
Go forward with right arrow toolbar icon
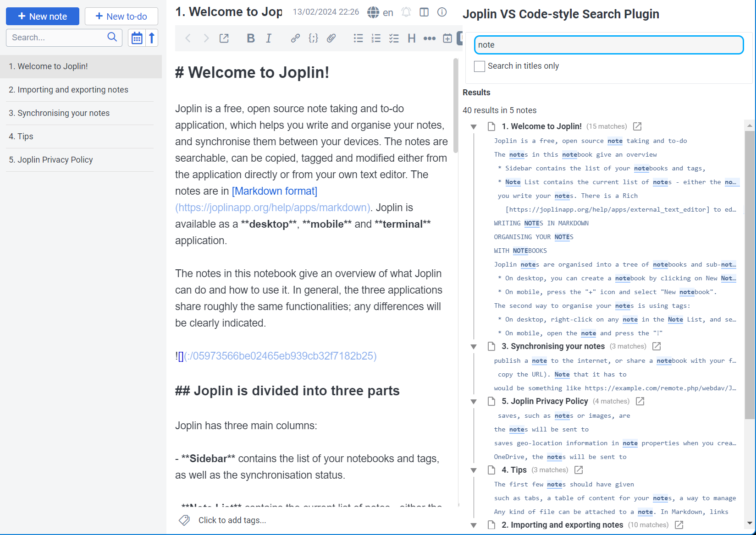click(x=206, y=38)
